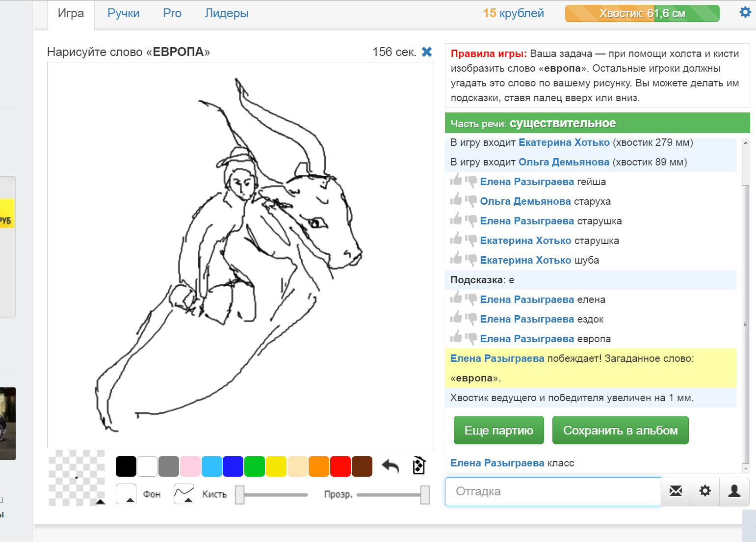Select the pink color swatch
756x542 pixels.
(x=190, y=466)
